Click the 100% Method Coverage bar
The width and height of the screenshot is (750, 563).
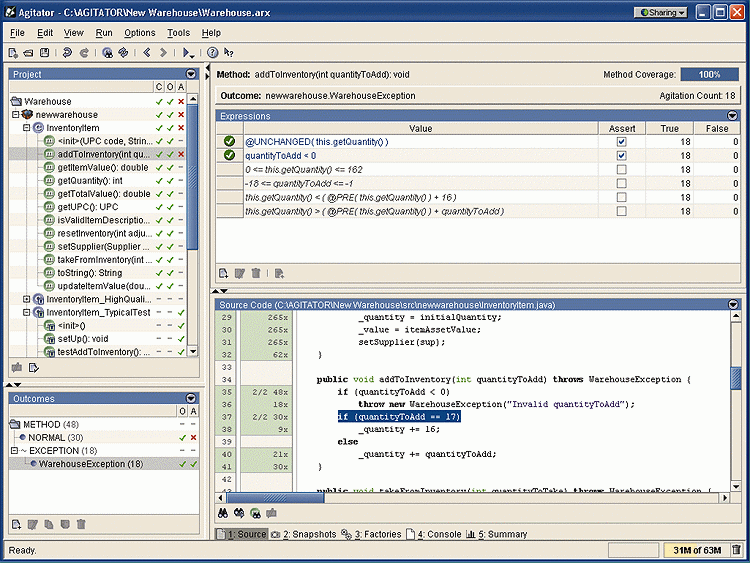click(x=709, y=75)
